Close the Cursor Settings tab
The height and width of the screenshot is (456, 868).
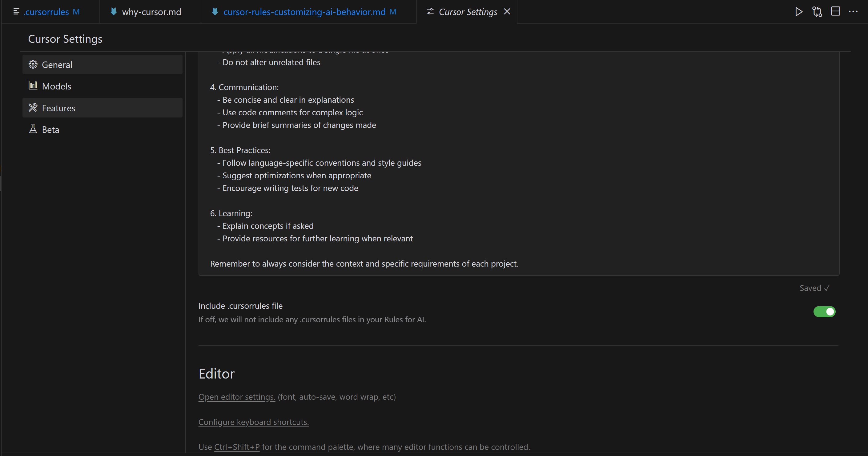click(507, 11)
